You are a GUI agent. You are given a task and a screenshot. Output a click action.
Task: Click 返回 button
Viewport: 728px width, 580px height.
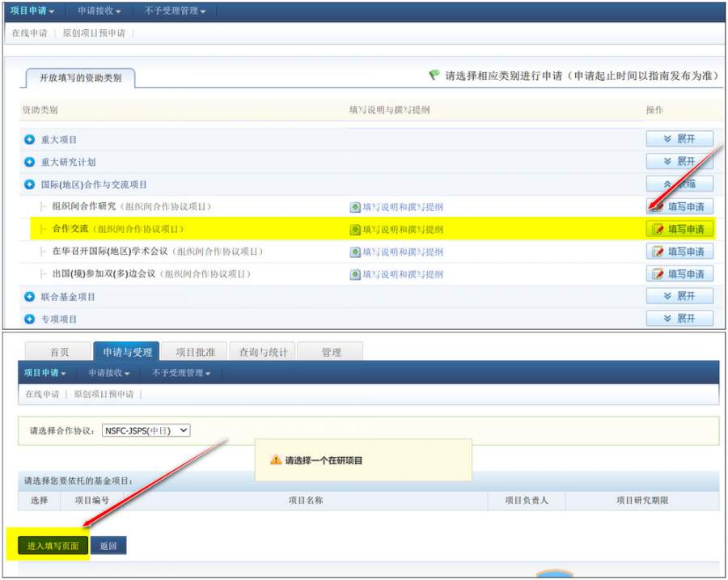click(x=108, y=546)
